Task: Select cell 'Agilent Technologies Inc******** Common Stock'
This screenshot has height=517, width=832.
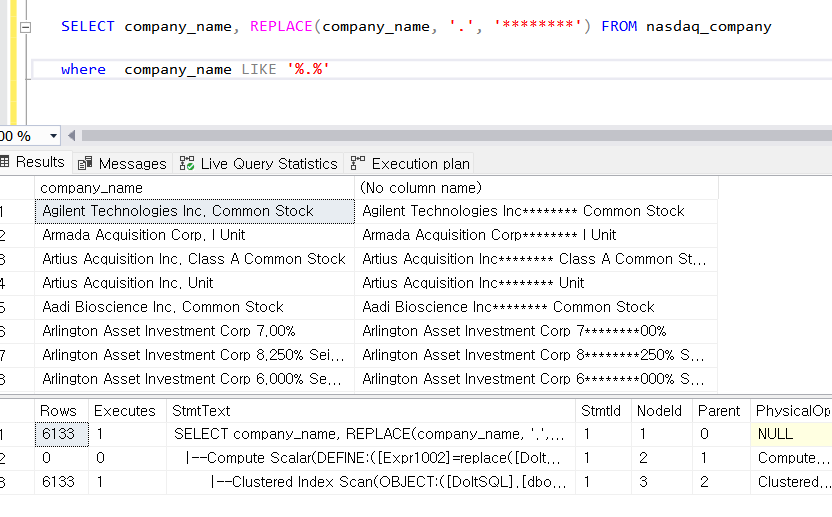Action: 536,211
